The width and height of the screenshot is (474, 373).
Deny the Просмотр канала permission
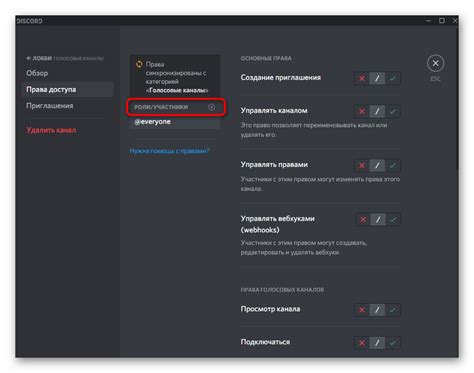pos(362,310)
